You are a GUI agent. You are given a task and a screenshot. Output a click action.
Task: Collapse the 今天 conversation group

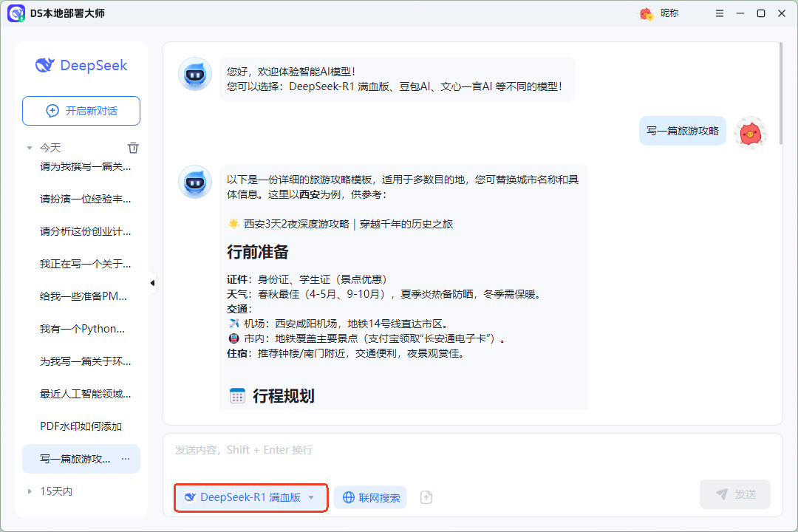click(x=28, y=148)
